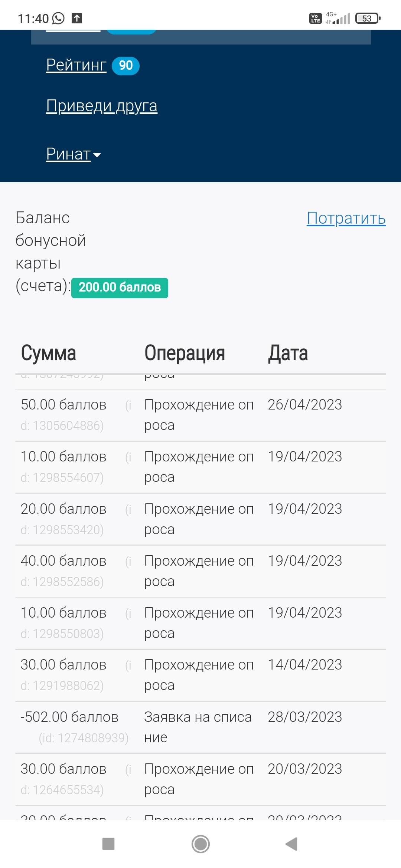Viewport: 401px width, 868px height.
Task: Select the 50.00 баллов row dated 26/04/2023
Action: click(200, 415)
